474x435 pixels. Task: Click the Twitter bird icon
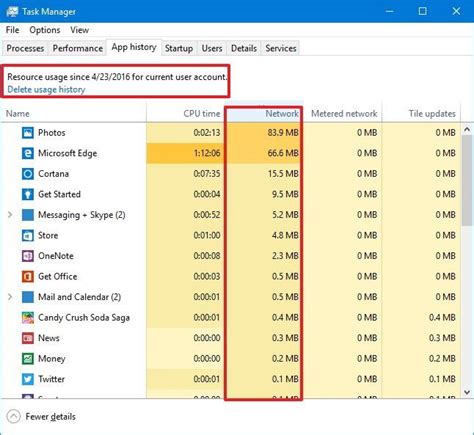point(28,379)
